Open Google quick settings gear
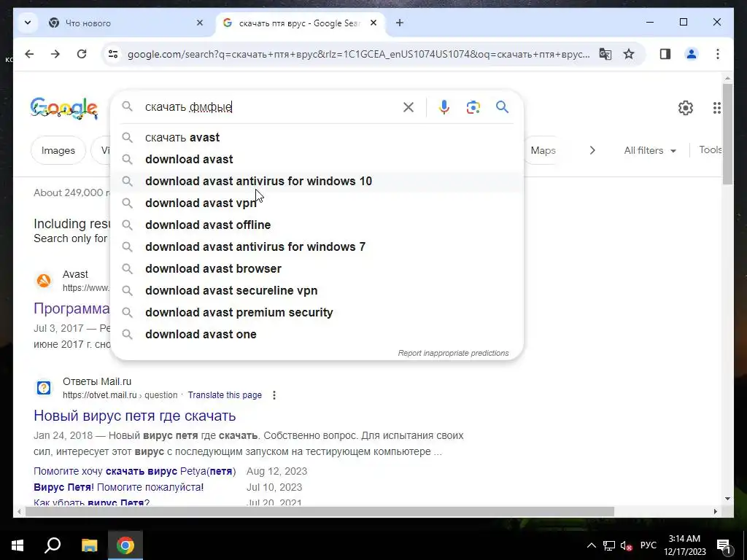747x560 pixels. tap(686, 108)
